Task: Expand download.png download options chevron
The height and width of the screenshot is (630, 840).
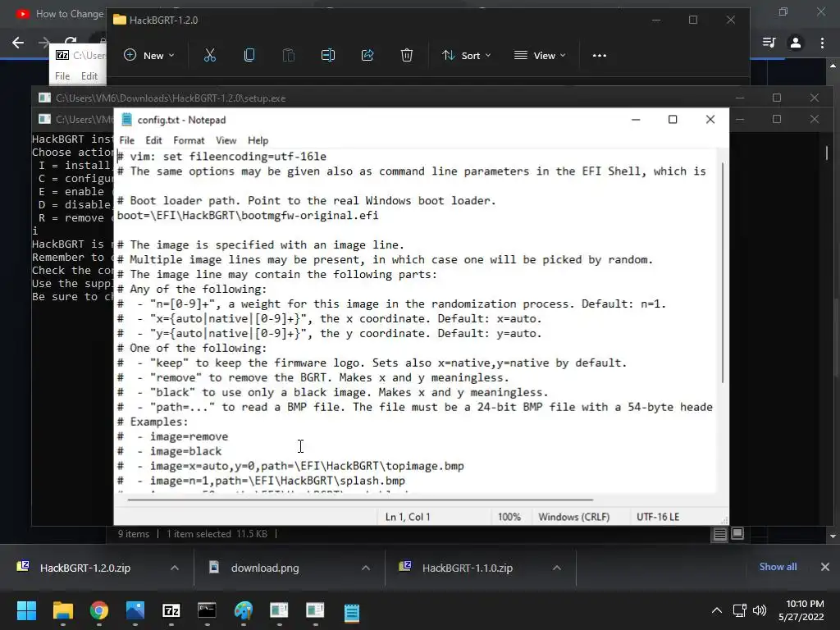Action: [x=366, y=568]
